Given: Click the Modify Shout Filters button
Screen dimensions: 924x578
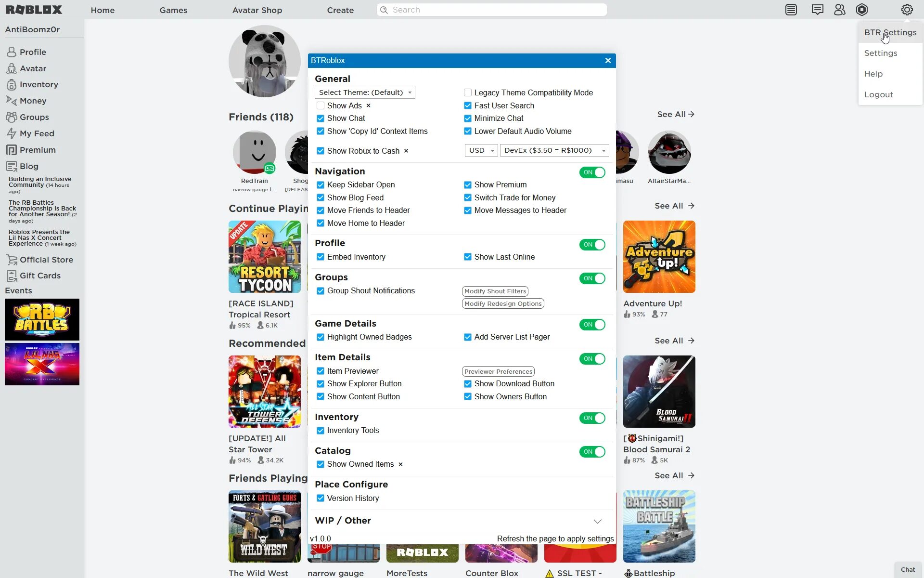Looking at the screenshot, I should pos(495,291).
